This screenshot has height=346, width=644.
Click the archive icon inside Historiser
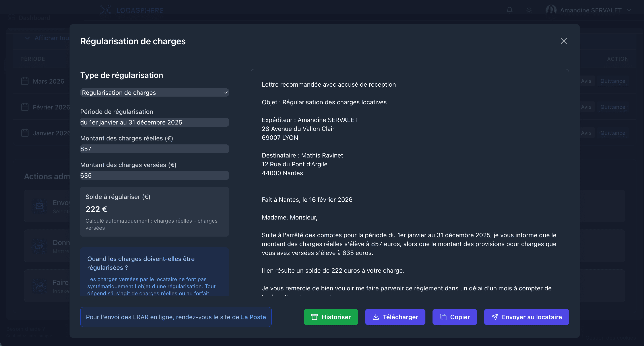[x=314, y=317]
